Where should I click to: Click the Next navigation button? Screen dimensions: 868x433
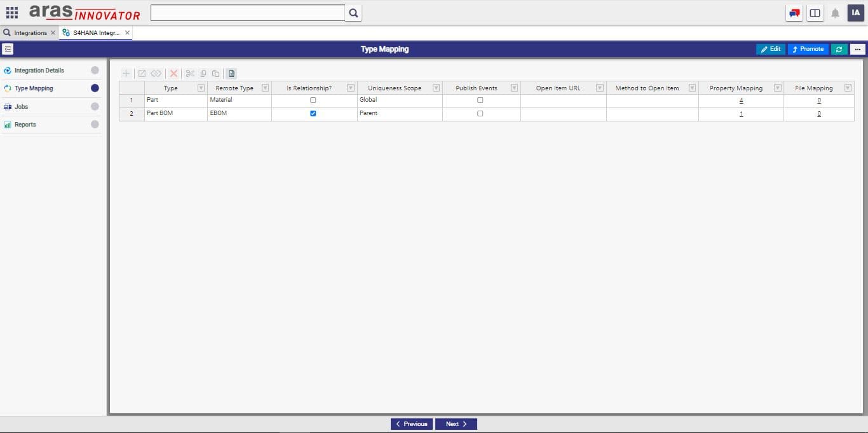[x=456, y=424]
